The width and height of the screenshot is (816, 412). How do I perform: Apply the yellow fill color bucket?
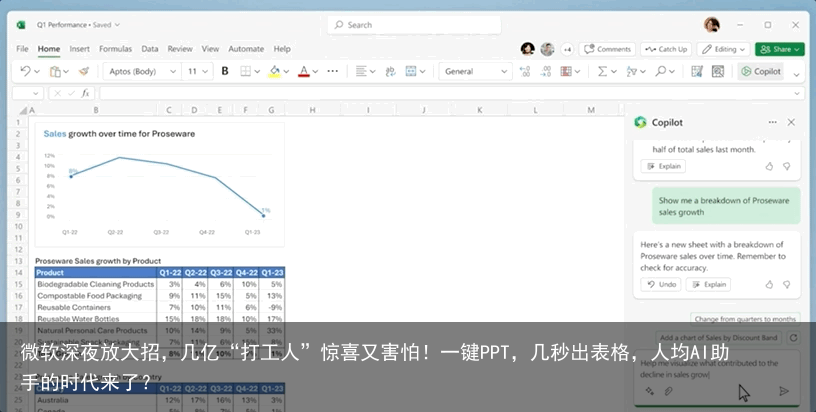click(274, 71)
